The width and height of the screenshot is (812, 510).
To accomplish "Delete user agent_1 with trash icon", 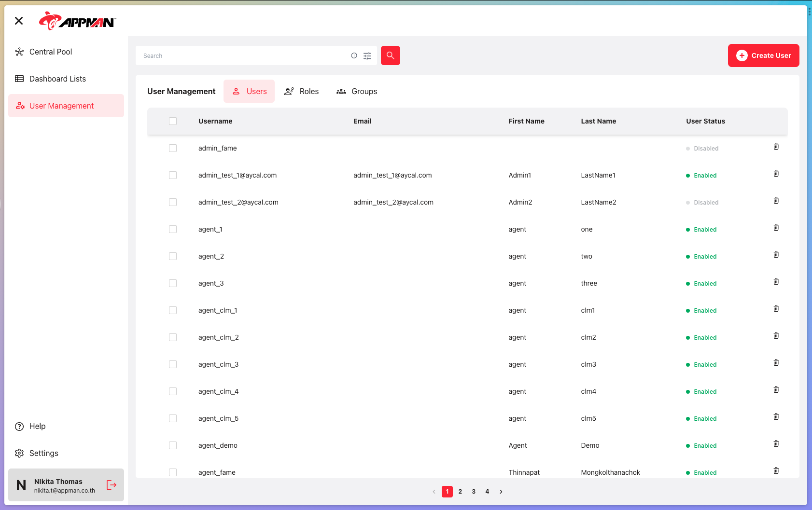I will [x=776, y=227].
